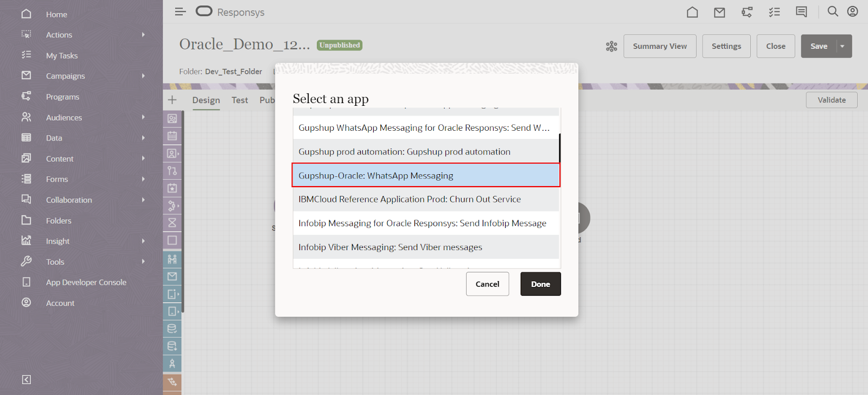This screenshot has height=395, width=868.
Task: Select the contact card audience palette icon
Action: [x=172, y=118]
